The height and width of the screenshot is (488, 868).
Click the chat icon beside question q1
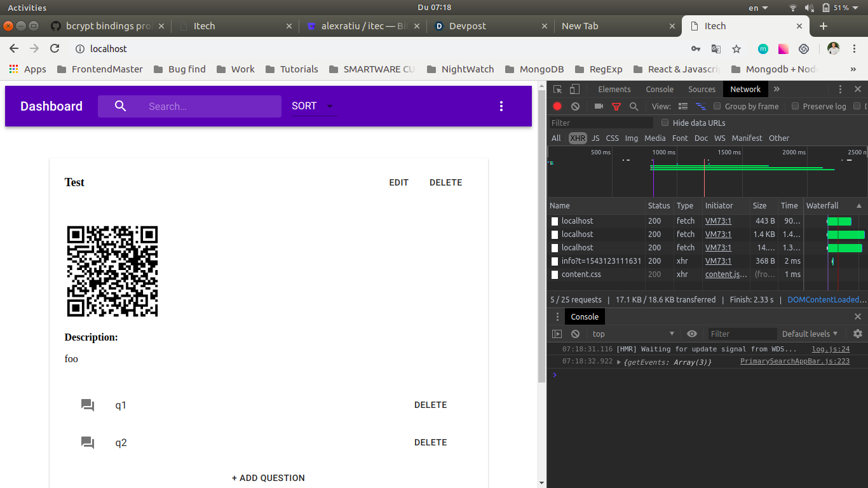click(88, 405)
